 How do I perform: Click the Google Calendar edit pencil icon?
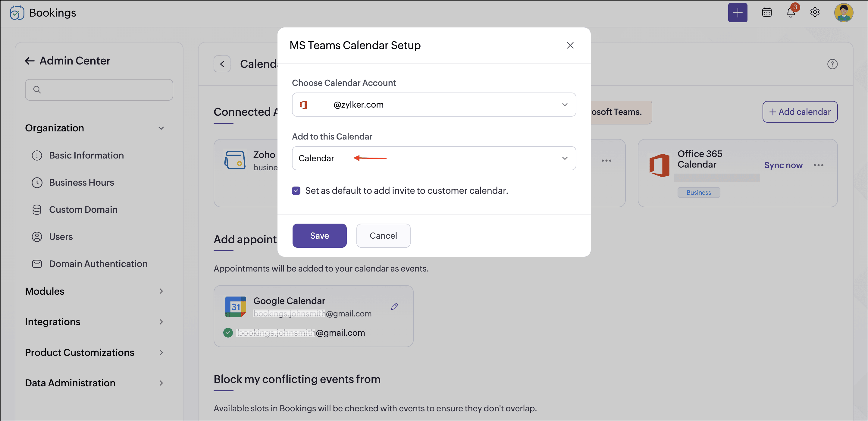(x=394, y=306)
